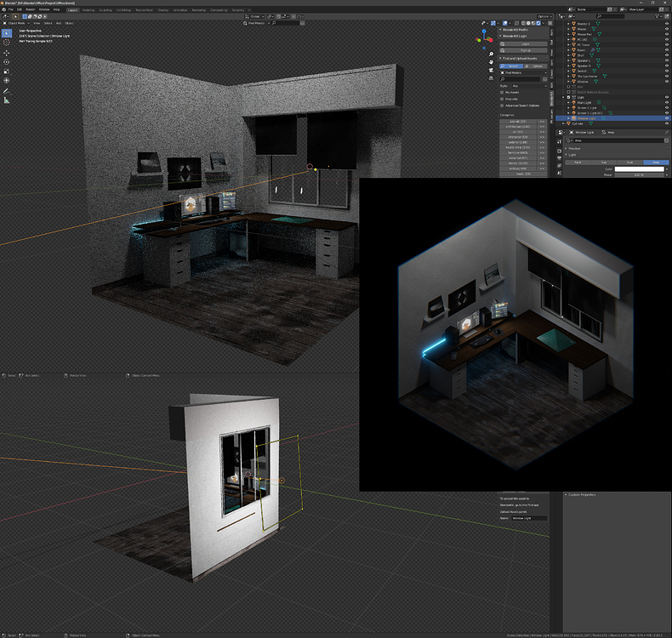This screenshot has width=672, height=638.
Task: Collapse the Light collection in outliner
Action: 564,97
